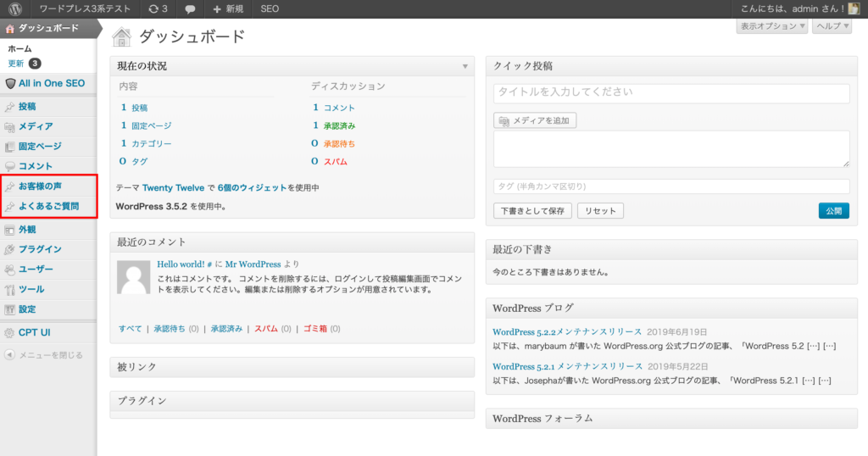The height and width of the screenshot is (456, 868).
Task: Click the quick post content textarea
Action: click(671, 149)
